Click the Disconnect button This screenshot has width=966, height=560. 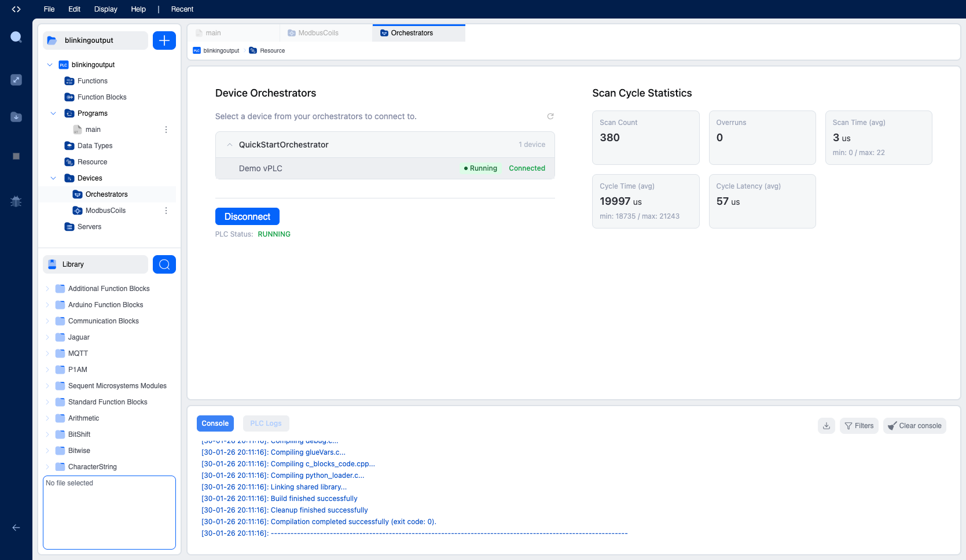pyautogui.click(x=247, y=216)
